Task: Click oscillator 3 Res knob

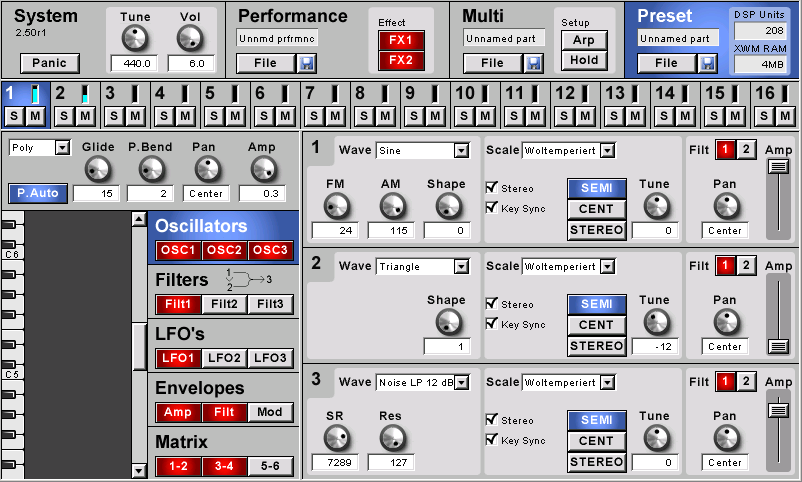Action: click(392, 439)
